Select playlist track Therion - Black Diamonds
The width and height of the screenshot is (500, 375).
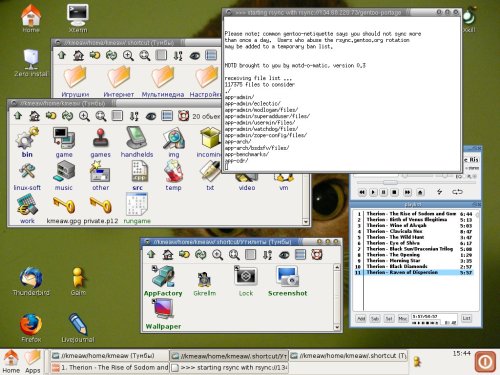point(414,266)
